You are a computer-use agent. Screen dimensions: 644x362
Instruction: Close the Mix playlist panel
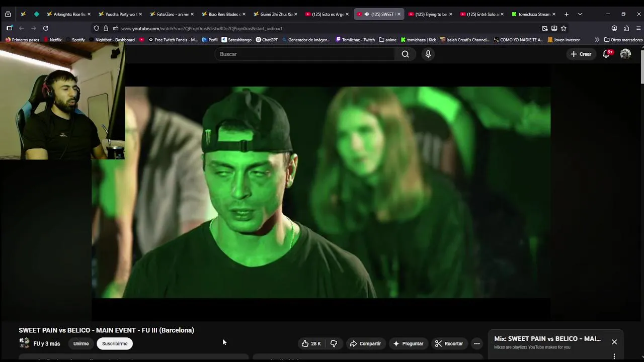614,342
